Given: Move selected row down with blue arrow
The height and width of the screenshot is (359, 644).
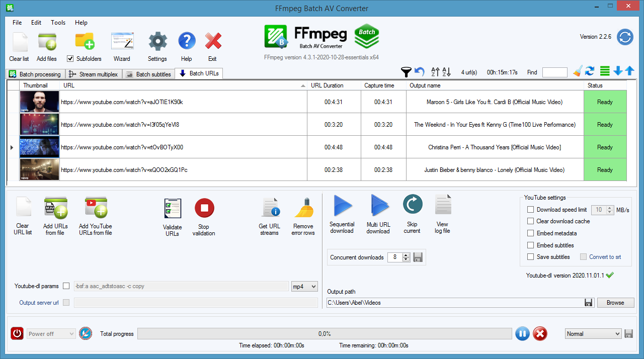Looking at the screenshot, I should 618,71.
